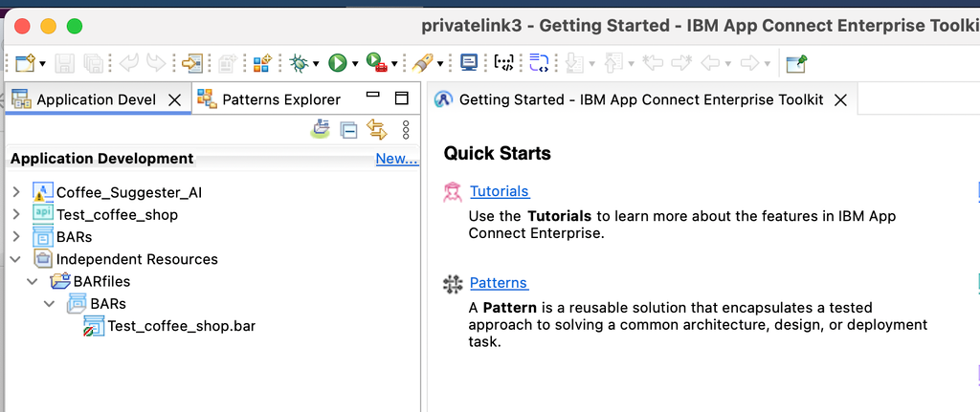The image size is (980, 412).
Task: Click the Pin Editor toolbar icon
Action: click(796, 63)
